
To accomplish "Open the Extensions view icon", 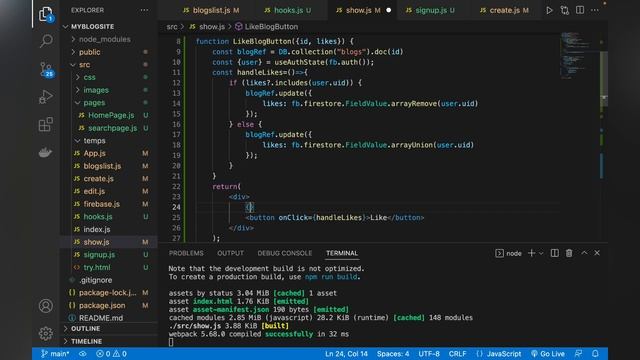I will point(45,124).
